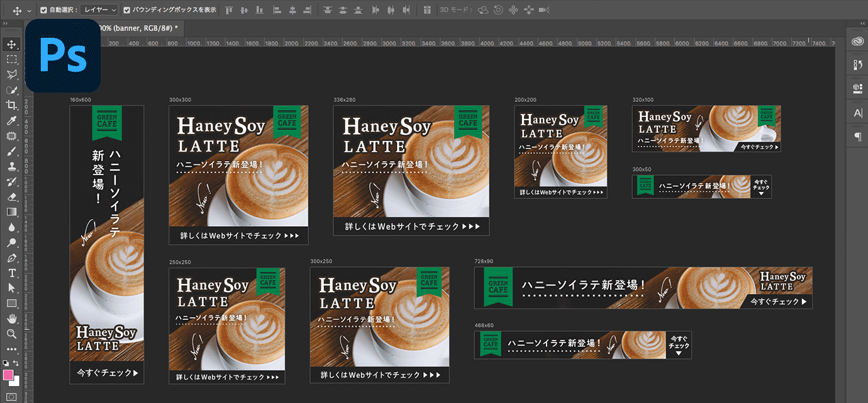Screen dimensions: 868x403
Task: Click the 336x280 banner artboard
Action: point(411,170)
